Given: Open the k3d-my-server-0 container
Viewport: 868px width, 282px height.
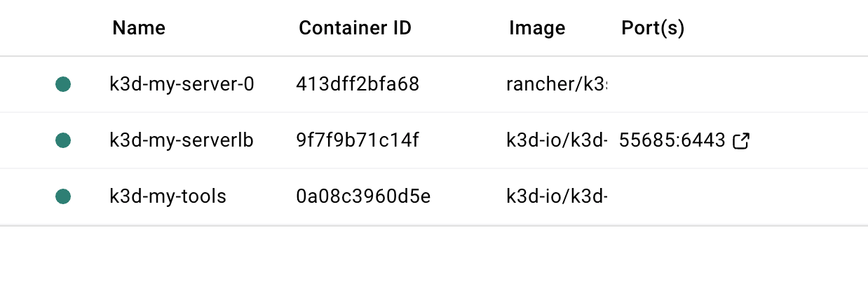Looking at the screenshot, I should 182,85.
